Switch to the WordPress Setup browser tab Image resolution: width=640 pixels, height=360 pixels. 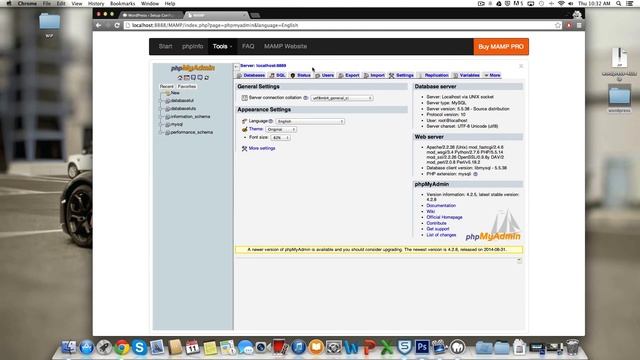[151, 15]
